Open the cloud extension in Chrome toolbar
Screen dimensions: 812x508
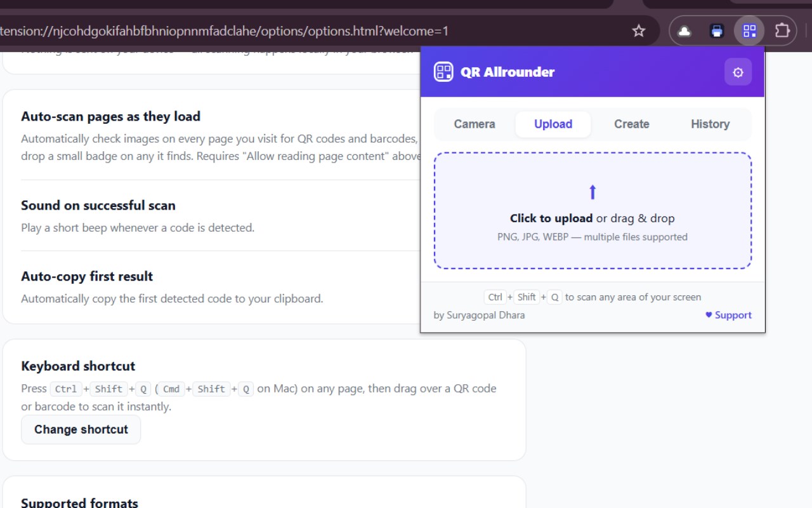pos(684,30)
